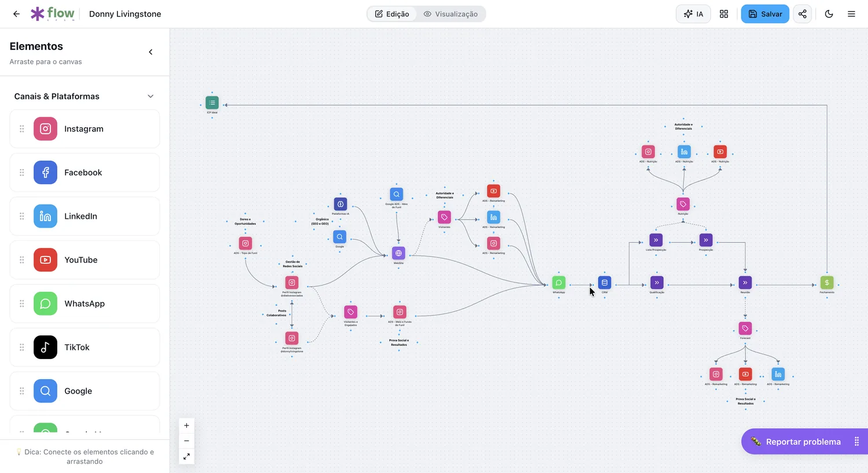This screenshot has width=868, height=473.
Task: Collapse the Canais & Plataformas section
Action: (x=150, y=96)
